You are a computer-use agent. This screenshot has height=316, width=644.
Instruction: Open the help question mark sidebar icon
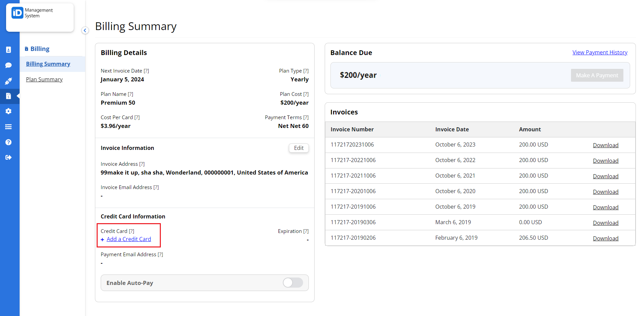pos(8,142)
